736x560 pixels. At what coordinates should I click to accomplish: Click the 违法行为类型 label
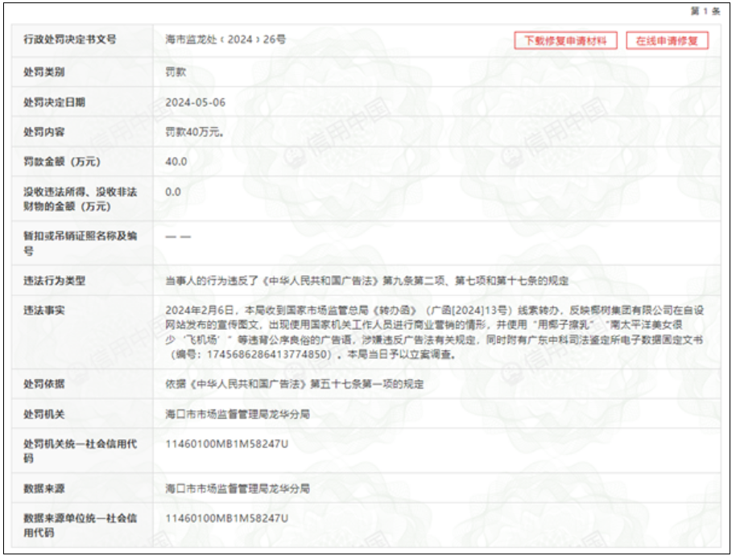(55, 281)
